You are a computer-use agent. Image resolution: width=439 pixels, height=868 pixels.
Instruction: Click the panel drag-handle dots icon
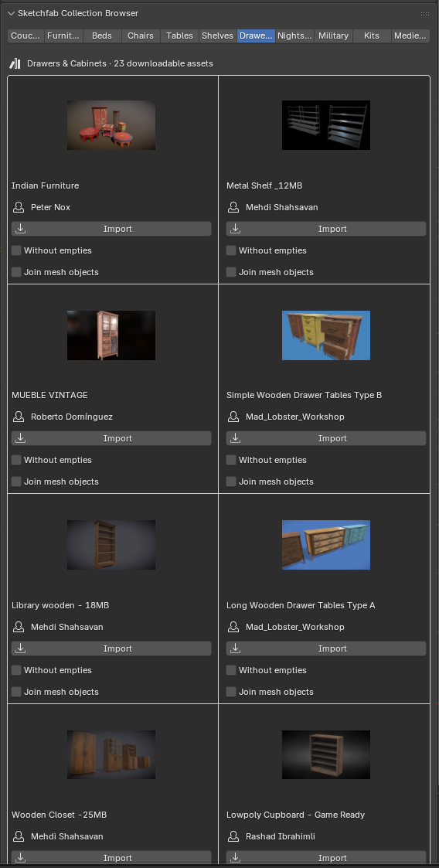point(424,13)
